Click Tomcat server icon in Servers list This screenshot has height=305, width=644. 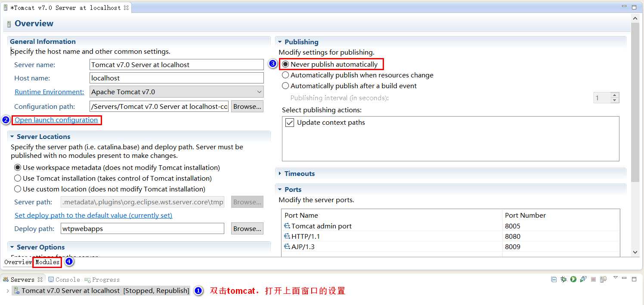[x=16, y=291]
